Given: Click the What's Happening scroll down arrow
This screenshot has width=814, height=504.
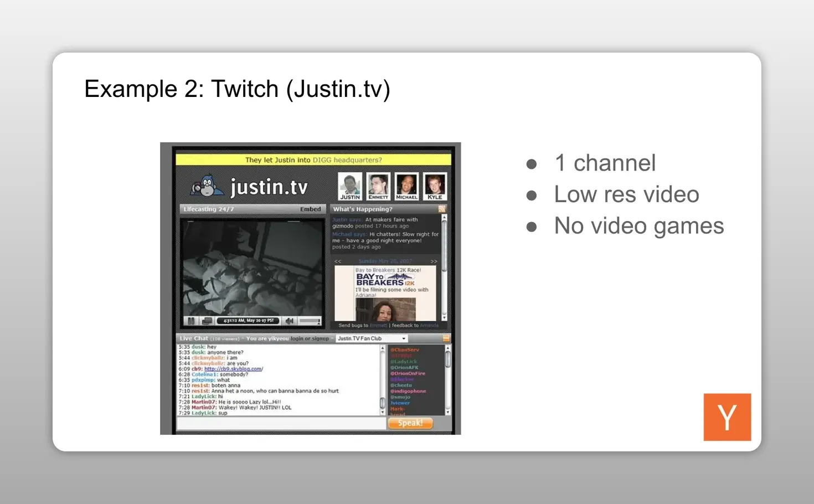Looking at the screenshot, I should [444, 318].
